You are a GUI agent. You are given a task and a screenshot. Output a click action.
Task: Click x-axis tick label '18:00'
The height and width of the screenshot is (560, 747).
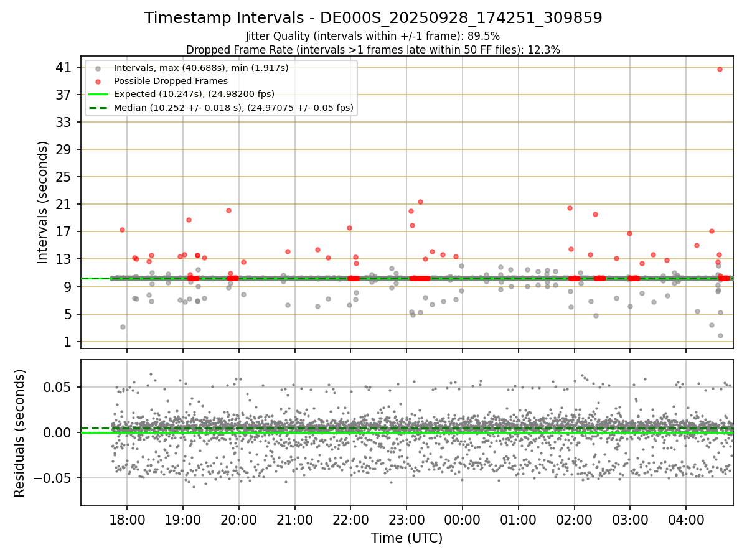point(127,519)
